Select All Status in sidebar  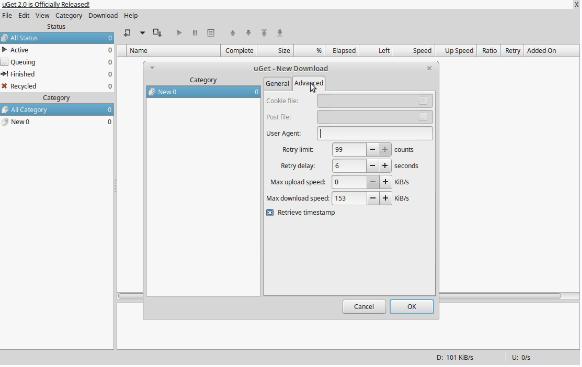(x=57, y=38)
